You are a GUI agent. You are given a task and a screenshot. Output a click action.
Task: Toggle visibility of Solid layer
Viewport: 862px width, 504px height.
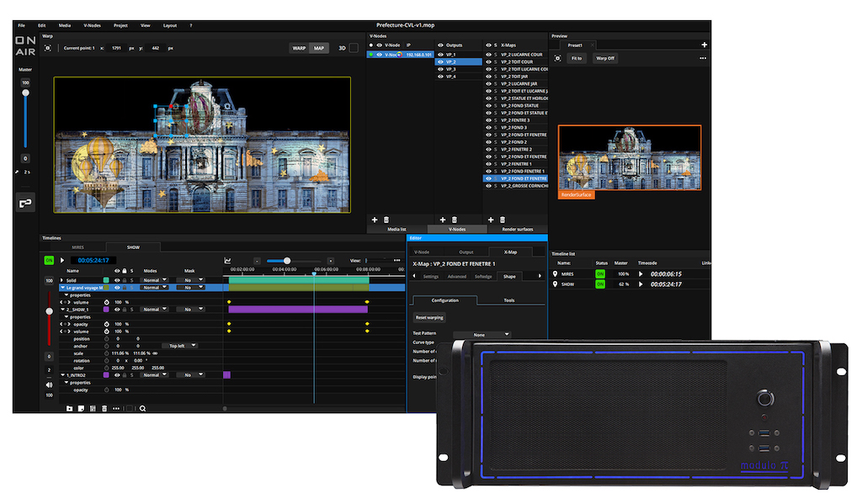116,280
